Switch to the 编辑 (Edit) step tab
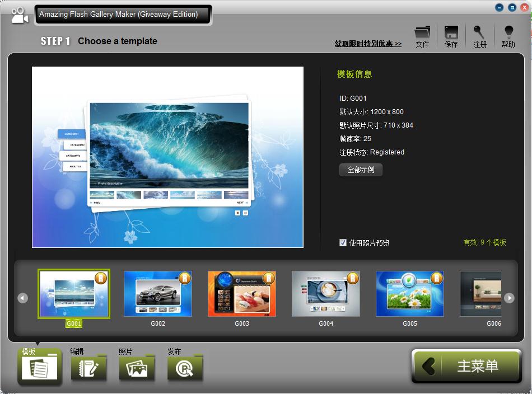532x394 pixels. [x=88, y=366]
